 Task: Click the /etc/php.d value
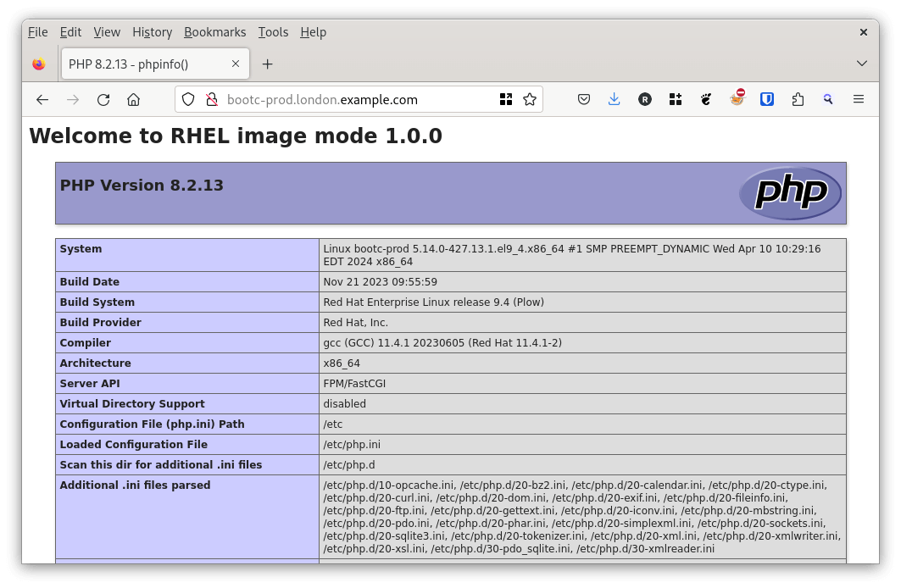(x=349, y=465)
